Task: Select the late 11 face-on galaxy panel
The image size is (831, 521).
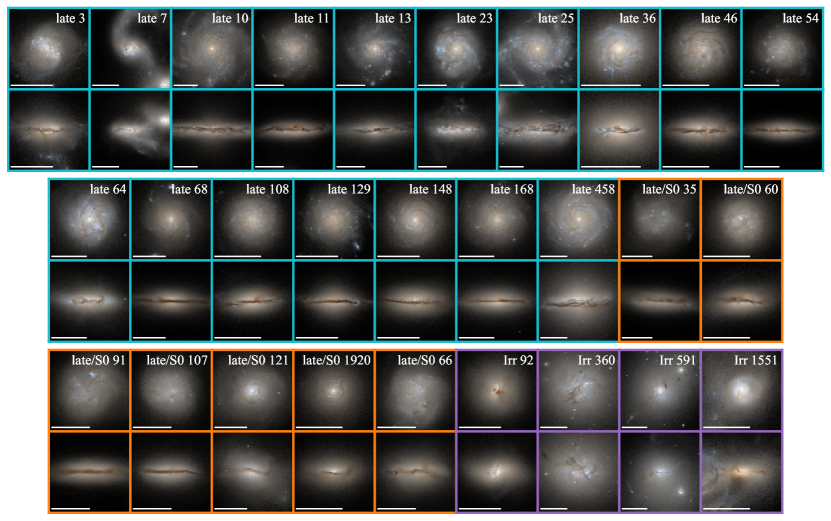Action: tap(294, 48)
